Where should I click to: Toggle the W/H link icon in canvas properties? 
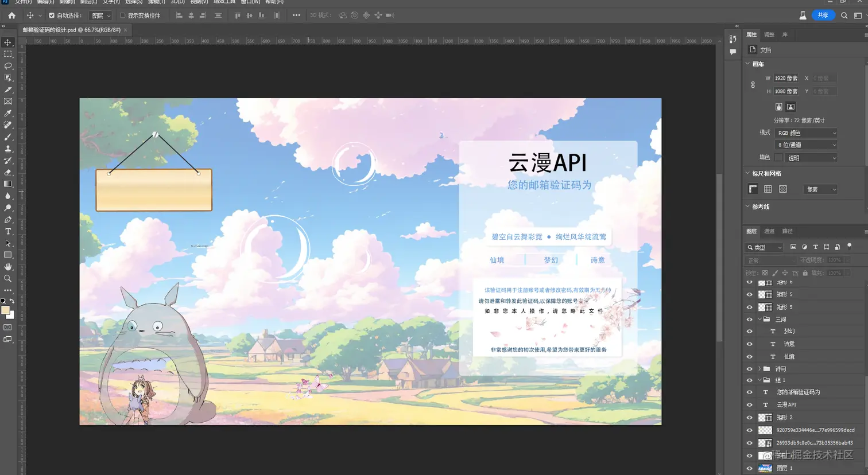pyautogui.click(x=753, y=84)
